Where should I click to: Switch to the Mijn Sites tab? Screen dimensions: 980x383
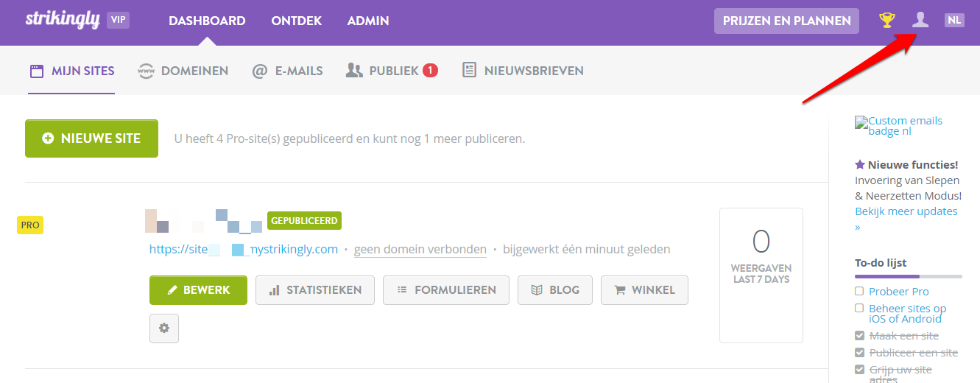[x=71, y=71]
